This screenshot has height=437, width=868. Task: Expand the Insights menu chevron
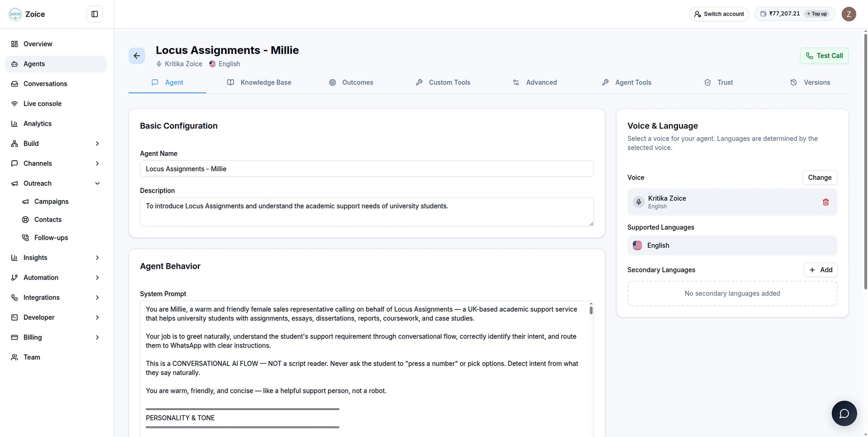click(97, 258)
